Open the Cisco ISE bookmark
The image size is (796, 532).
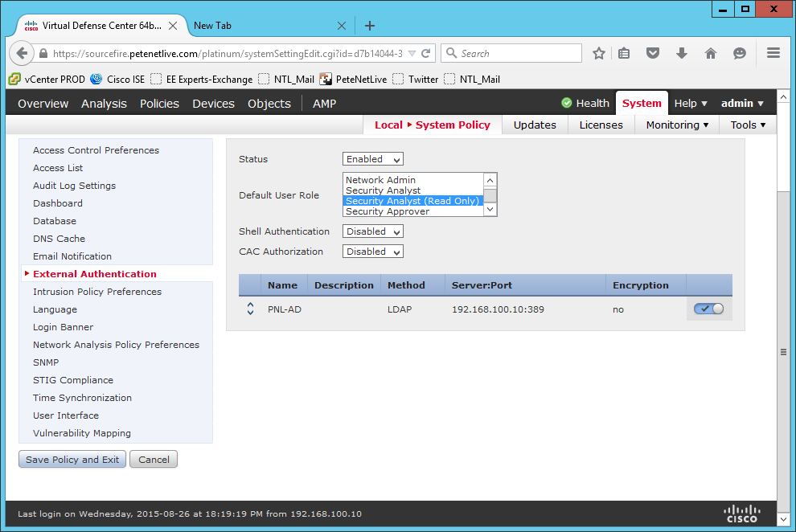pyautogui.click(x=117, y=79)
